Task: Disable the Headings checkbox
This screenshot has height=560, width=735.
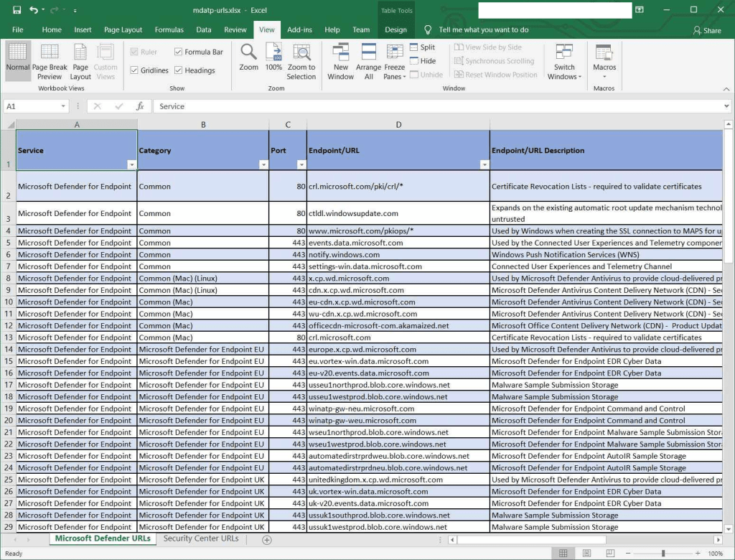Action: tap(179, 70)
